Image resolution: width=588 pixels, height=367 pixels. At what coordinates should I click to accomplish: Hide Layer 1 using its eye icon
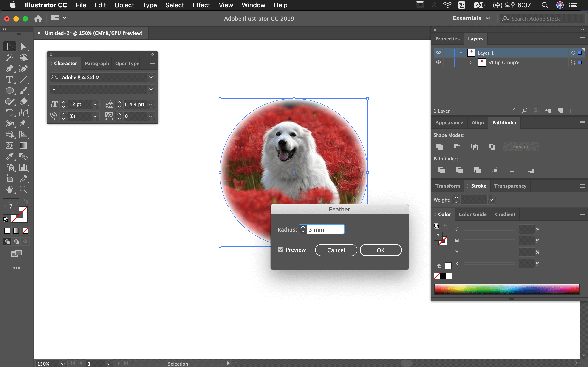(438, 53)
